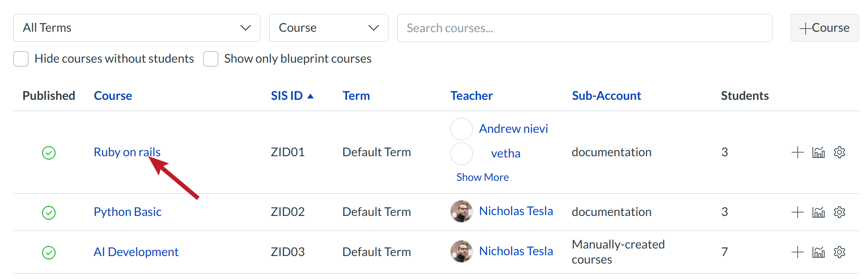This screenshot has width=868, height=279.
Task: Open settings gear for AI Development course
Action: point(839,252)
